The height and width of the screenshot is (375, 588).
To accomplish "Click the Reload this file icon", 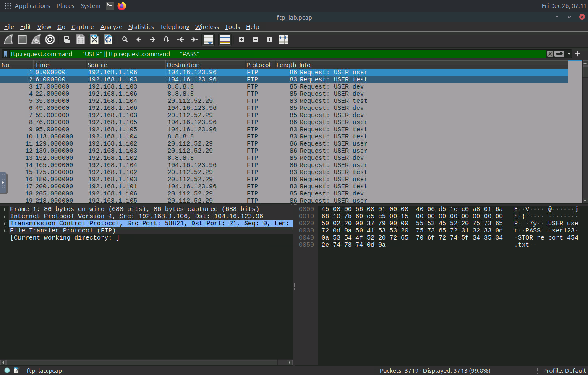I will tap(108, 39).
